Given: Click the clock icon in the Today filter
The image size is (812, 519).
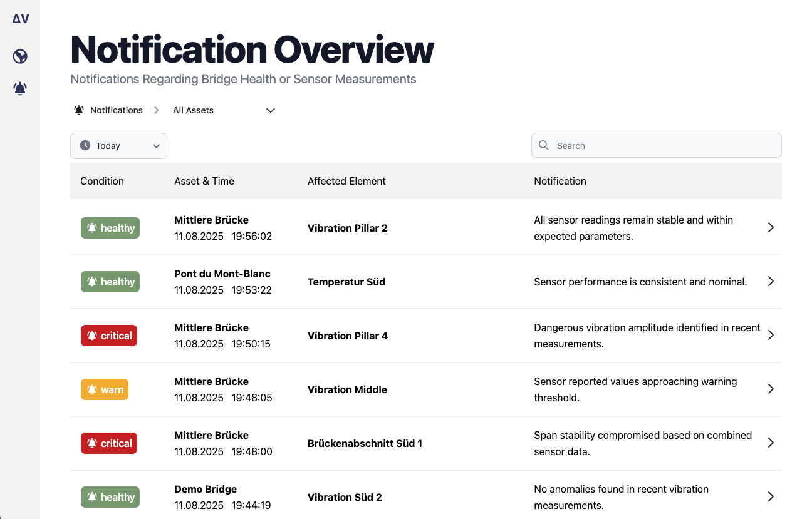Looking at the screenshot, I should [85, 146].
